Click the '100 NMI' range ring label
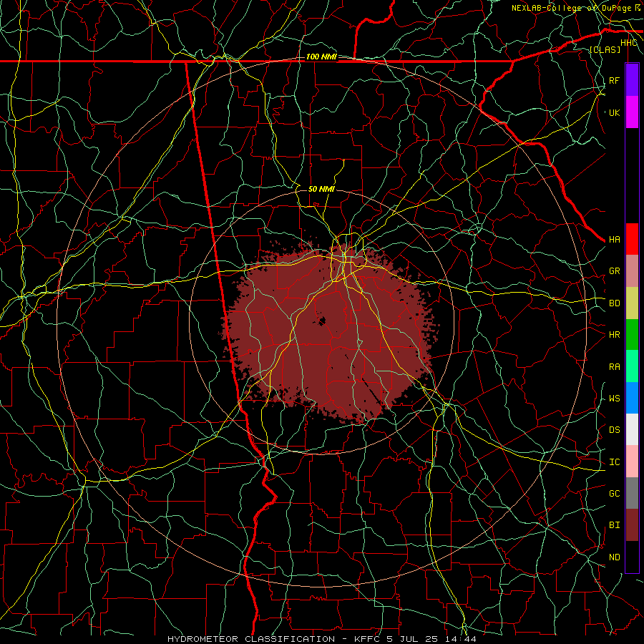 click(321, 57)
